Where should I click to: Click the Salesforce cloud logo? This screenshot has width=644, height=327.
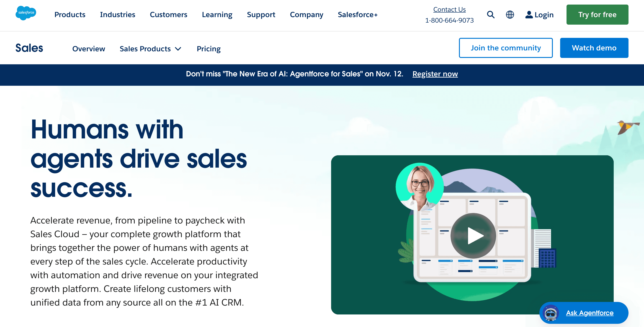pyautogui.click(x=26, y=13)
